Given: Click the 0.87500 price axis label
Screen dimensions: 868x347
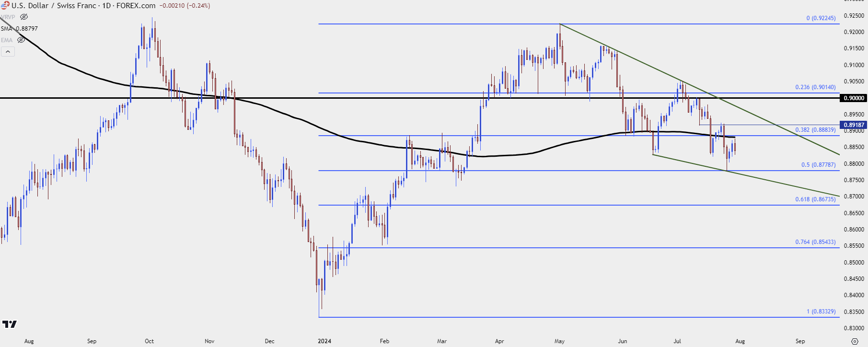Looking at the screenshot, I should [x=854, y=180].
